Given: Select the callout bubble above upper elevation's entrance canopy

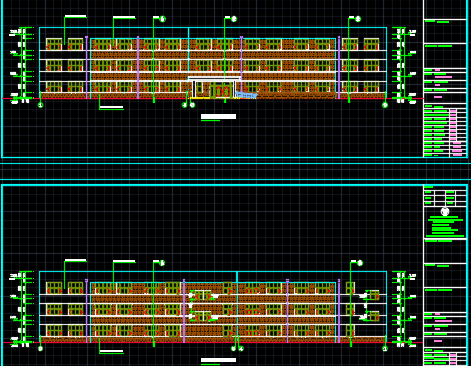Looking at the screenshot, I should click(x=234, y=19).
